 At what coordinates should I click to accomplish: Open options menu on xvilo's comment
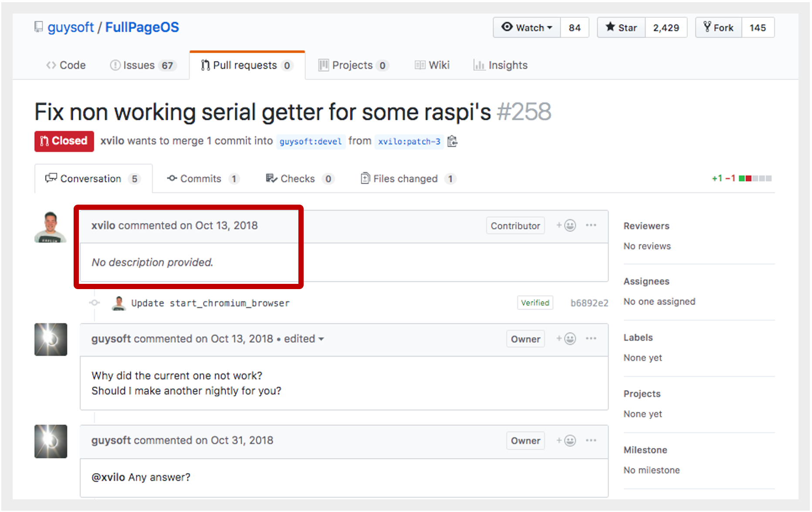point(591,225)
